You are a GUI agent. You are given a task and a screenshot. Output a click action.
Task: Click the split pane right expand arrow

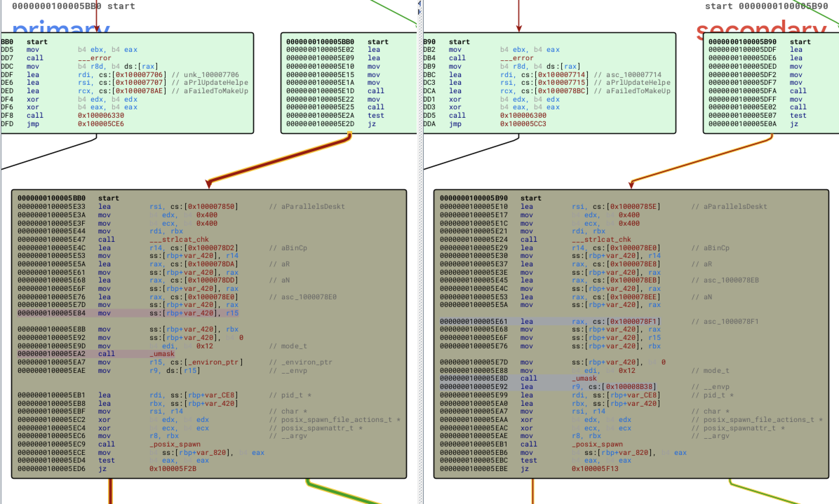click(419, 12)
